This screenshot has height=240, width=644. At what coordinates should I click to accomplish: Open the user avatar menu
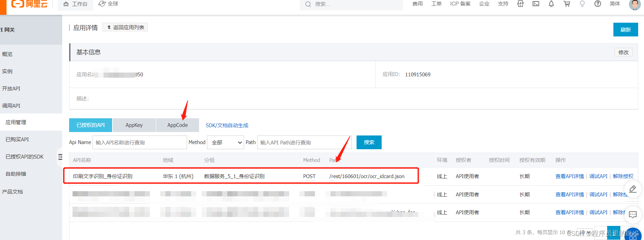point(634,4)
